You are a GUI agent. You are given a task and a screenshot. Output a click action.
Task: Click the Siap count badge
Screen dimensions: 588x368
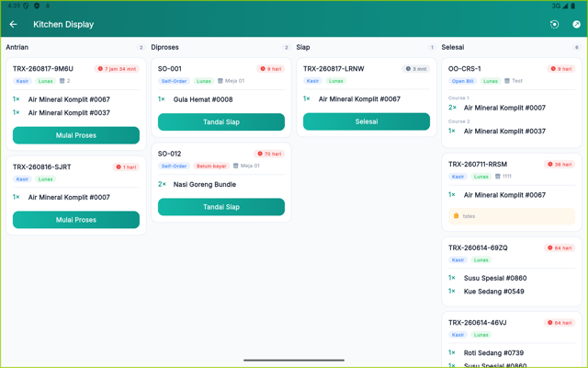tap(432, 47)
